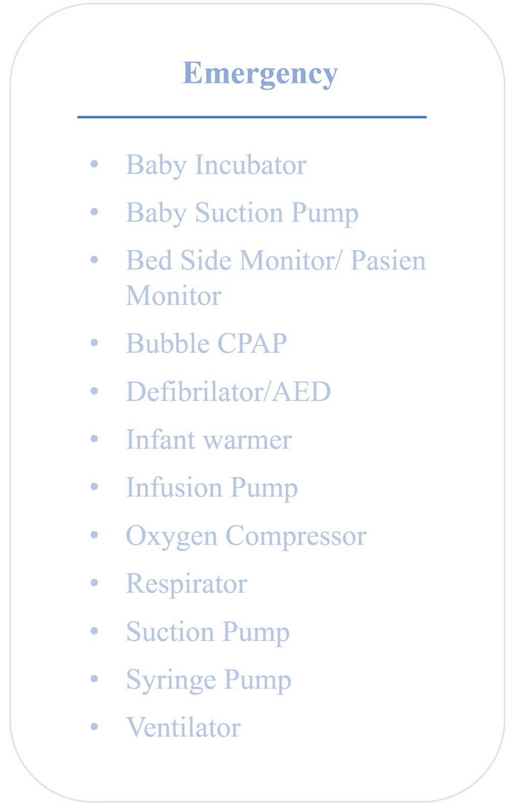Open the Baby Suction Pump entry

[242, 213]
